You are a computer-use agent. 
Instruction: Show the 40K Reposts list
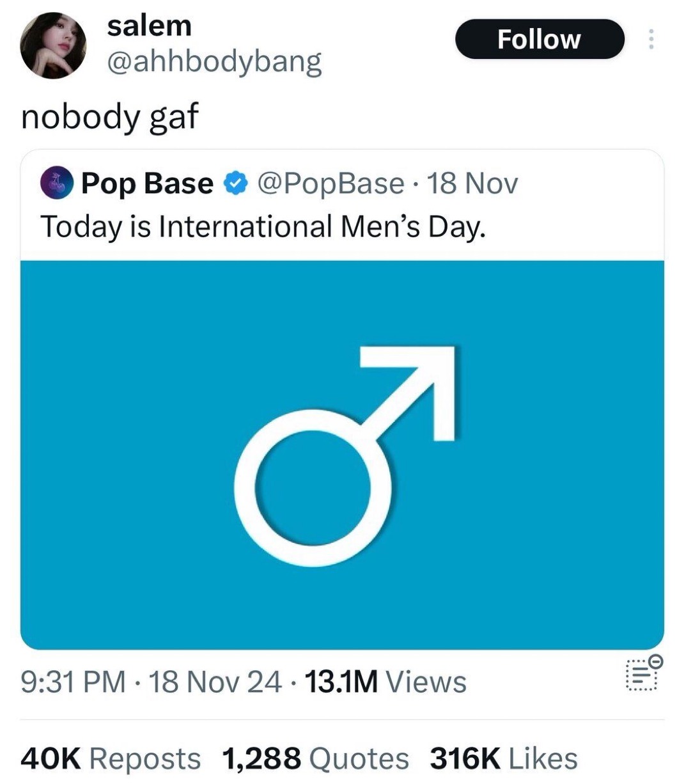[111, 758]
